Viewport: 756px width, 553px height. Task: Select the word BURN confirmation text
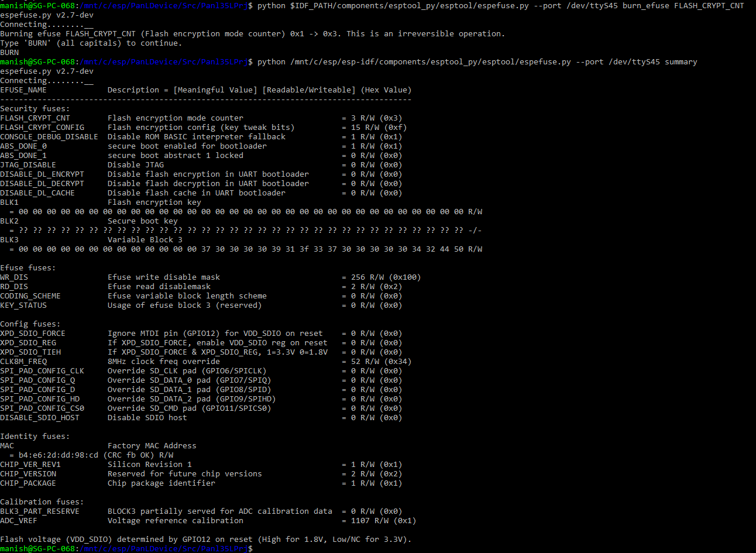pos(11,52)
